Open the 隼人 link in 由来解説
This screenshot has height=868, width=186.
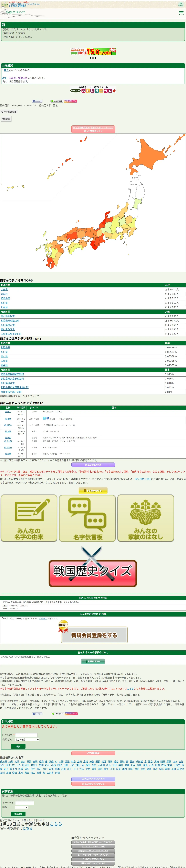(x=6, y=70)
